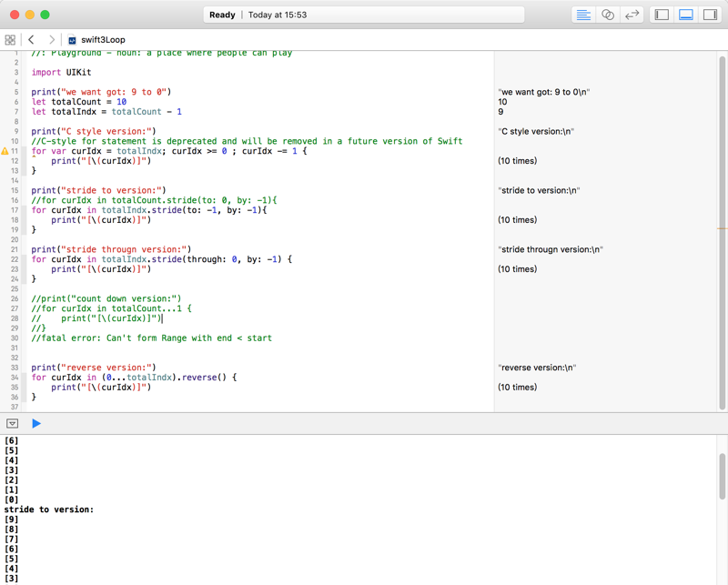Show the Version editor
The height and width of the screenshot is (585, 728).
[x=632, y=15]
